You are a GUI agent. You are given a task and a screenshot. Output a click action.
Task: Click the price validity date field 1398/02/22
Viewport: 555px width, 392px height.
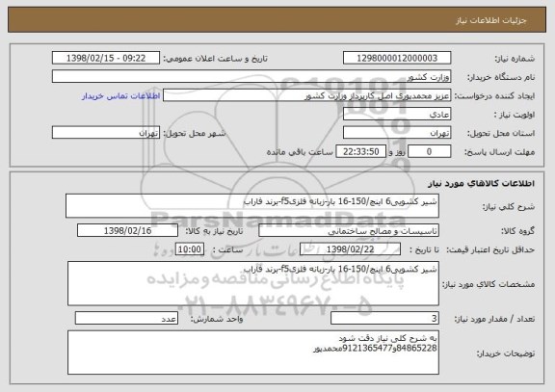[350, 249]
